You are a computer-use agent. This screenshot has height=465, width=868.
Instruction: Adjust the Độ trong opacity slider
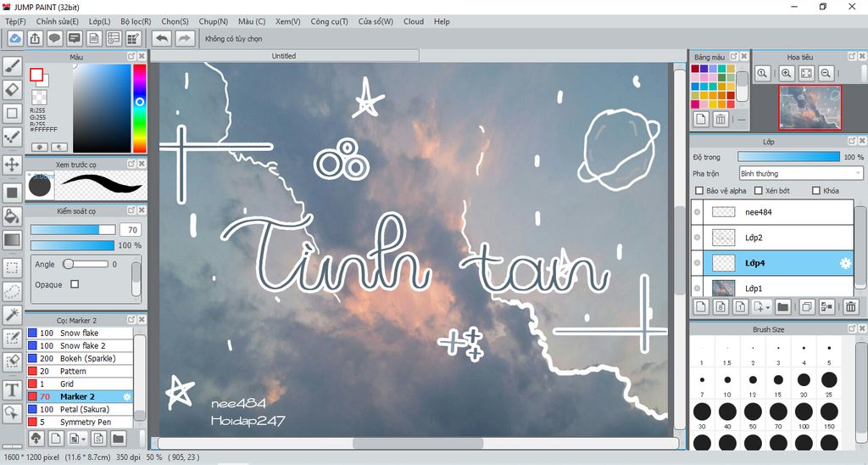(x=788, y=157)
